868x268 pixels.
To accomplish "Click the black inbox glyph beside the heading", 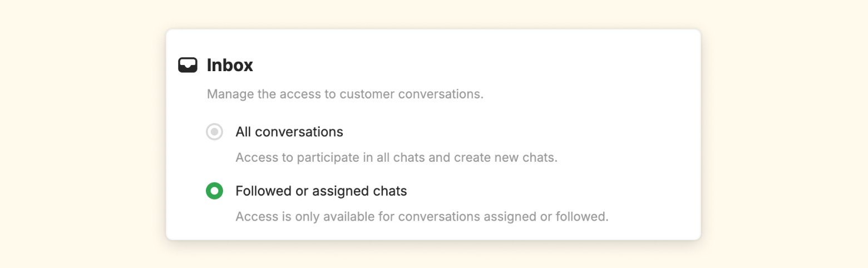I will [188, 65].
